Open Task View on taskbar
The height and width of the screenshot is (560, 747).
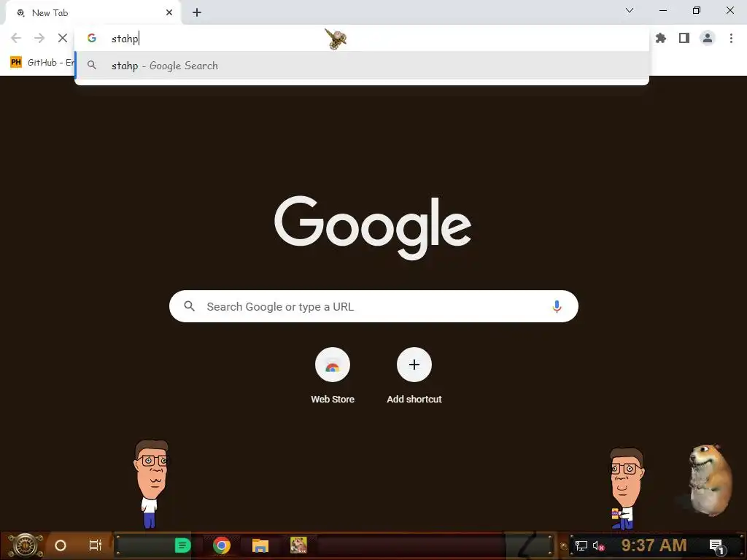[96, 545]
